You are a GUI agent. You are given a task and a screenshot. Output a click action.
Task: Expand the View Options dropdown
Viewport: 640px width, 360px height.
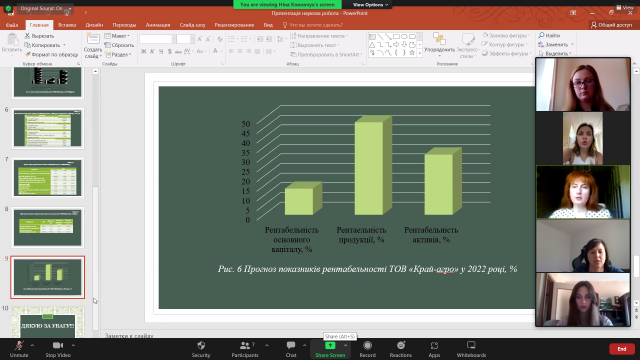coord(370,4)
